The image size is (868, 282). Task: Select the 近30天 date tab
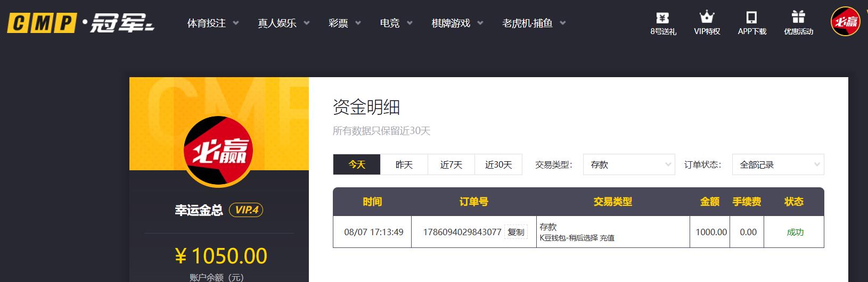tap(498, 164)
